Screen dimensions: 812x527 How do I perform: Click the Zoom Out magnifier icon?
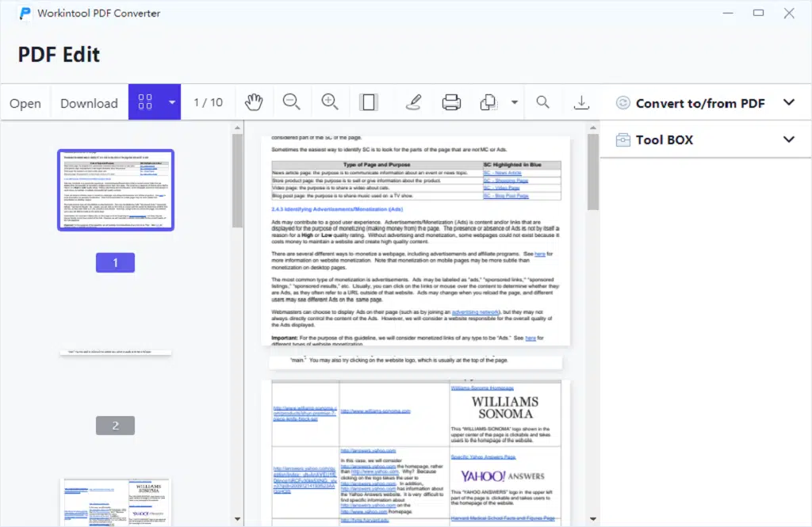(x=291, y=101)
